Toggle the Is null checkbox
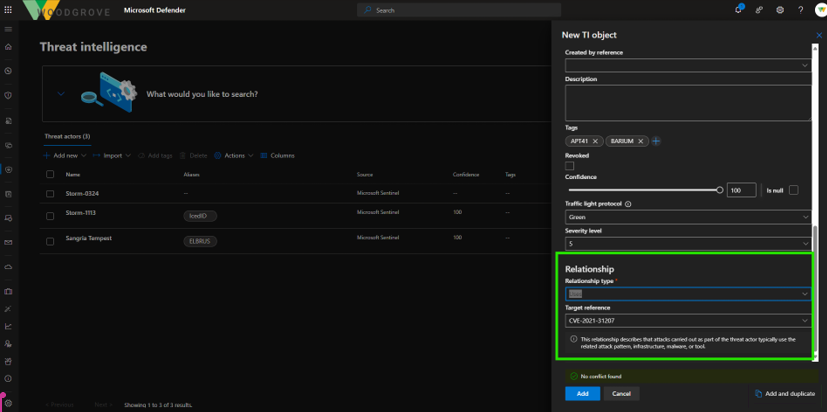Screen dimensions: 827x412 pos(794,190)
